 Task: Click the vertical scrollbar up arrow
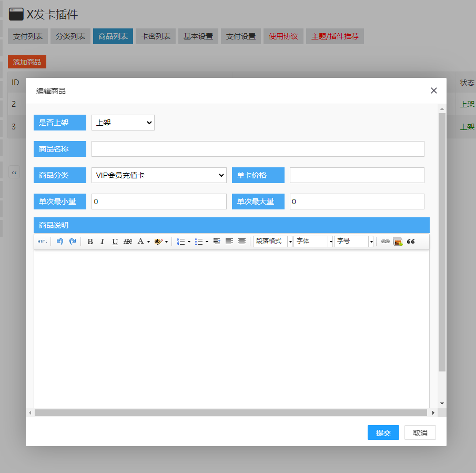coord(442,108)
